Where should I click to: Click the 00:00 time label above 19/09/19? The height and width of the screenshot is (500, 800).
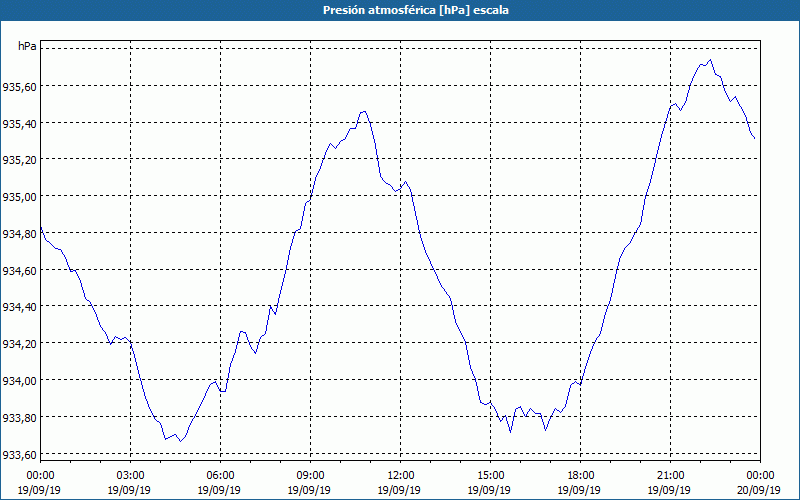40,476
